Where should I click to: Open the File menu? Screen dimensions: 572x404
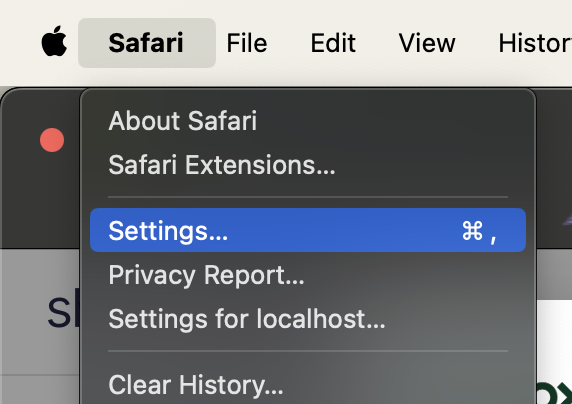[247, 43]
